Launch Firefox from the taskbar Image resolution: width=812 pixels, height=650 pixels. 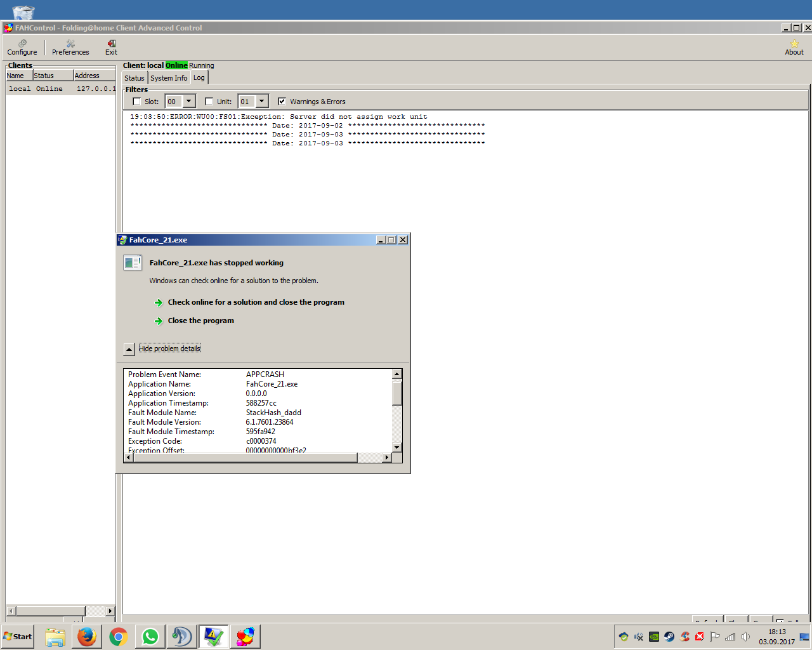(x=87, y=636)
